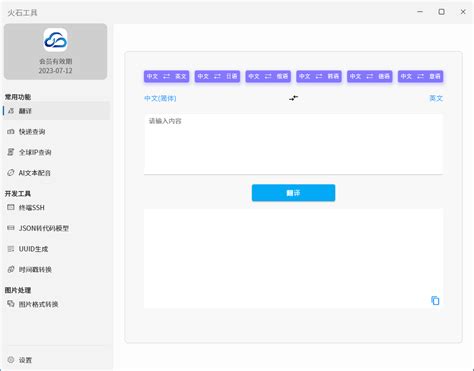Screen dimensions: 474x371
Task: Click the translation output area
Action: 293,258
